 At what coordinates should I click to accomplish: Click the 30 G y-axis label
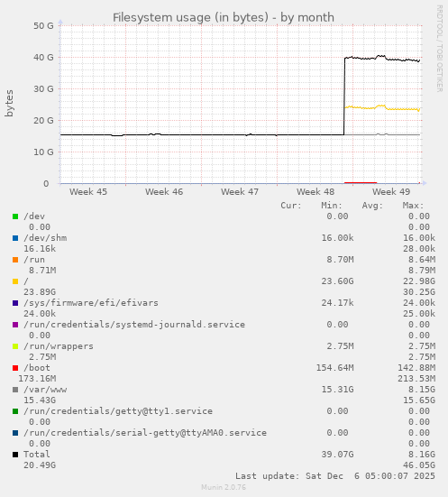pos(43,88)
